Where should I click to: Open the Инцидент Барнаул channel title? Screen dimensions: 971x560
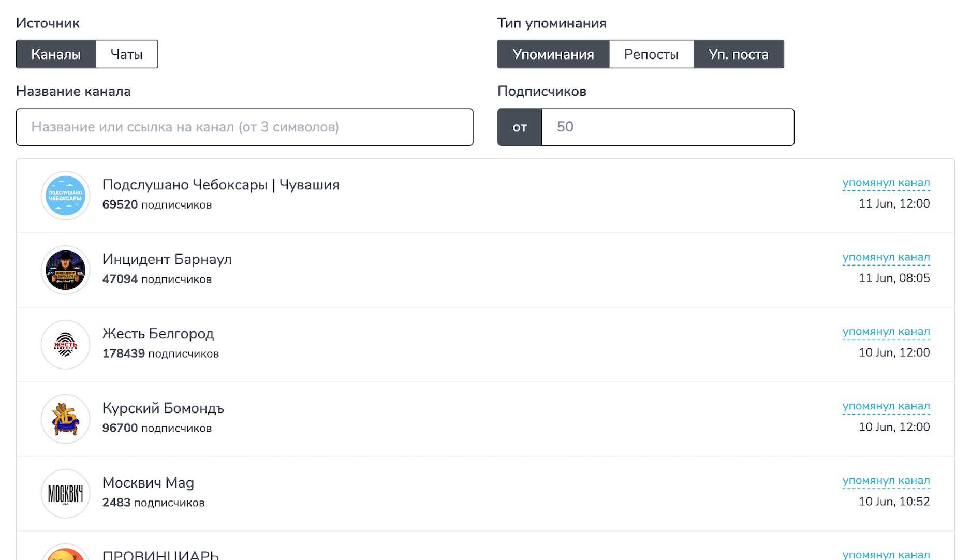167,259
